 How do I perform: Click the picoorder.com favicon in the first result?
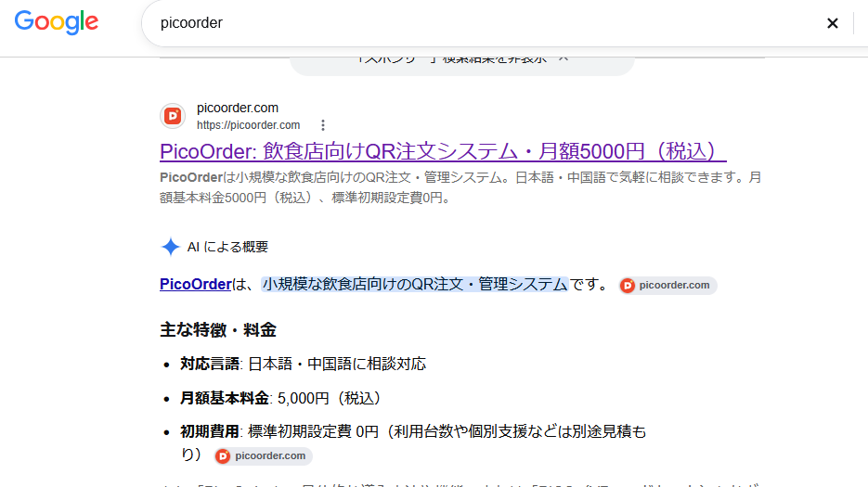tap(173, 116)
